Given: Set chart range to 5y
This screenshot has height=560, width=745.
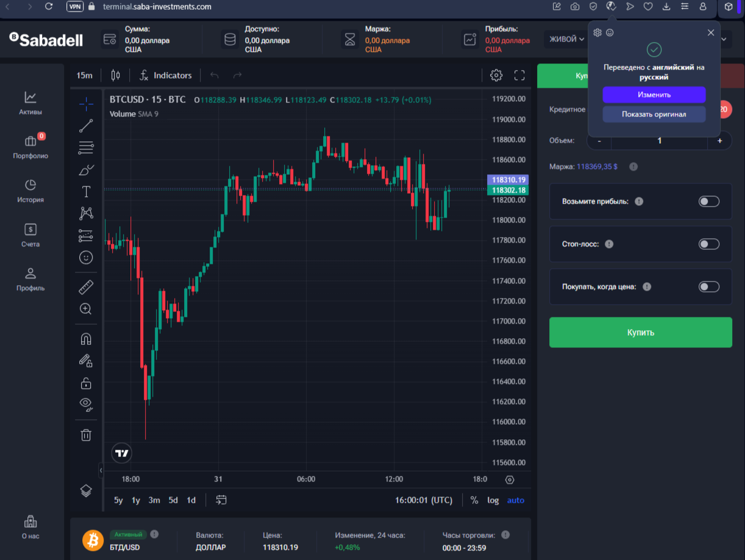Looking at the screenshot, I should [x=118, y=500].
